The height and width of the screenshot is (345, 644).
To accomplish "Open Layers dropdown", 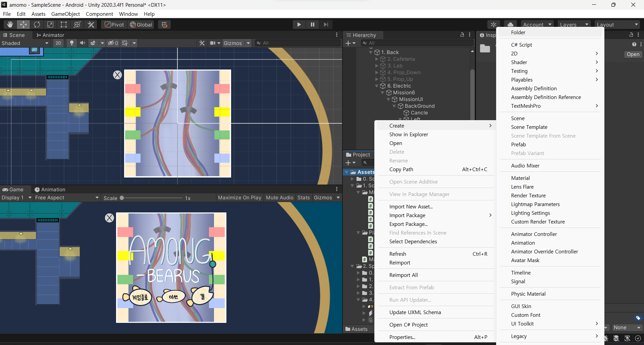I will pos(574,24).
